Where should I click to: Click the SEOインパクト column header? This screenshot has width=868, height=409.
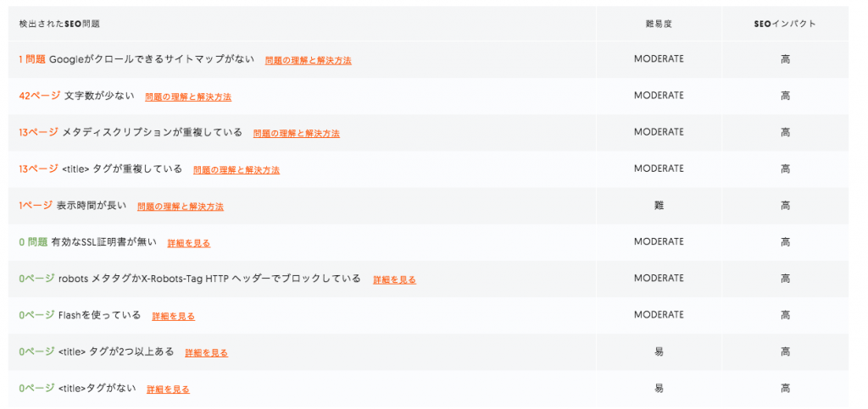[785, 24]
